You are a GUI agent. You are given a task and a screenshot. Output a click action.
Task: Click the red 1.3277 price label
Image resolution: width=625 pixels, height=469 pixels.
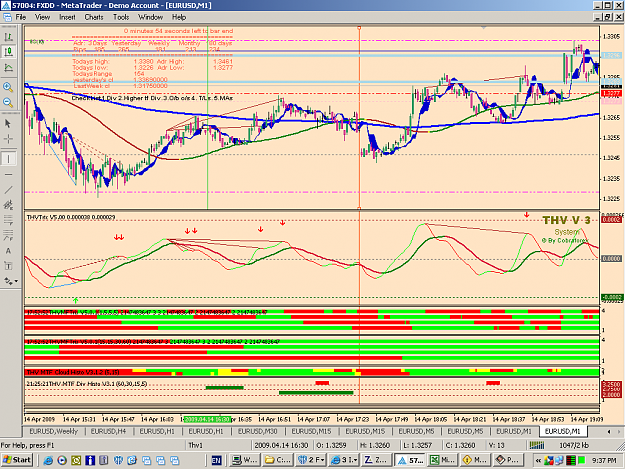pos(611,94)
